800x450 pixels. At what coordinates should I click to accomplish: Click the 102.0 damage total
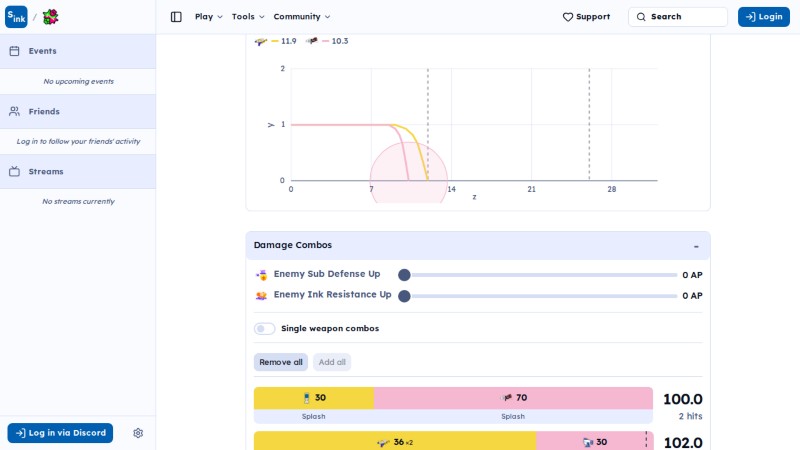coord(683,442)
